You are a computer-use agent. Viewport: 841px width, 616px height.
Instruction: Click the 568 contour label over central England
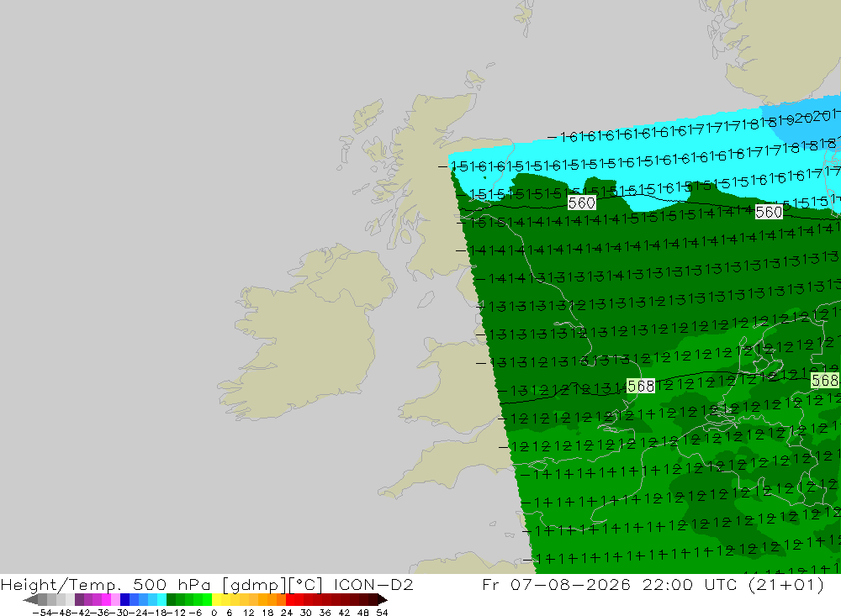click(640, 386)
